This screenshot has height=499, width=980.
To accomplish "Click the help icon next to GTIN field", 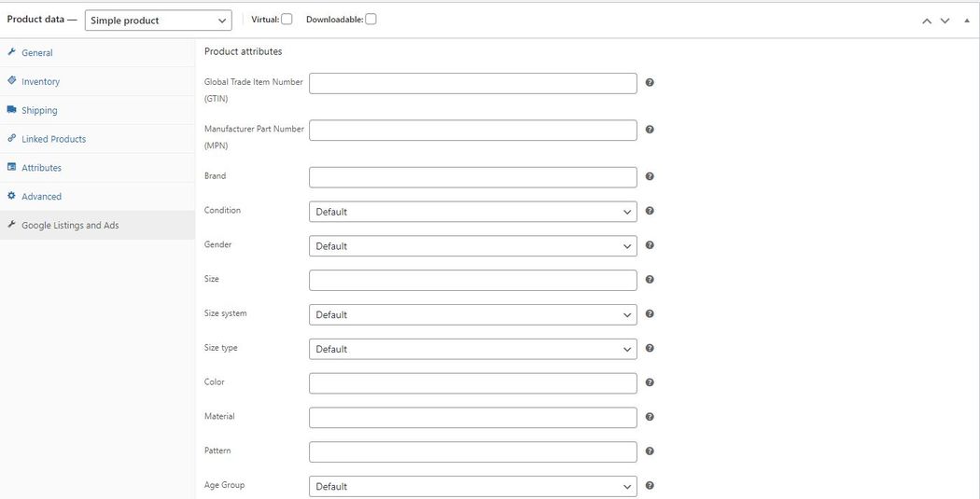I will pos(650,83).
